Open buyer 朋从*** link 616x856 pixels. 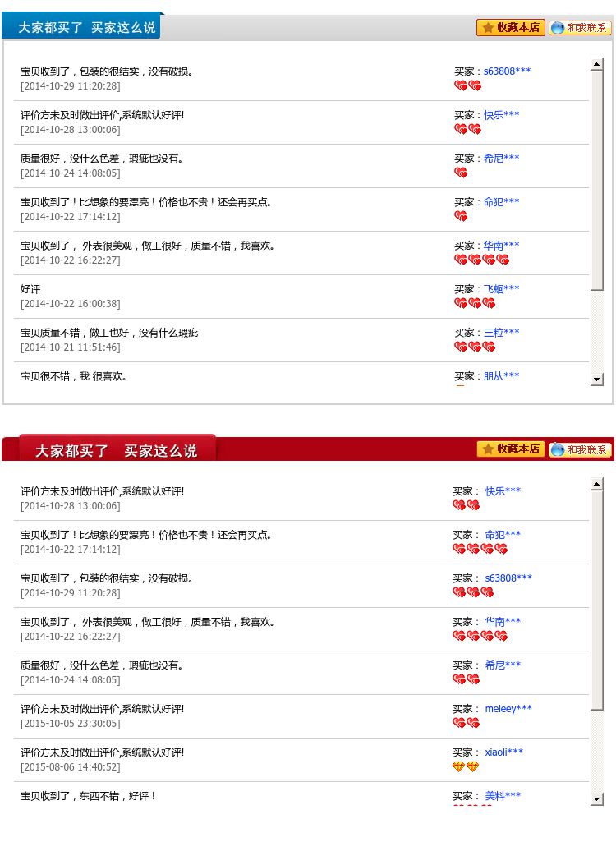[501, 376]
